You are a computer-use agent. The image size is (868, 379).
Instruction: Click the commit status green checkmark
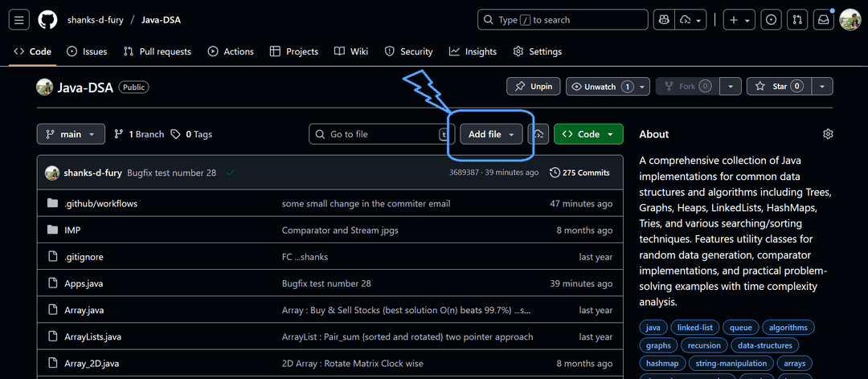click(231, 173)
